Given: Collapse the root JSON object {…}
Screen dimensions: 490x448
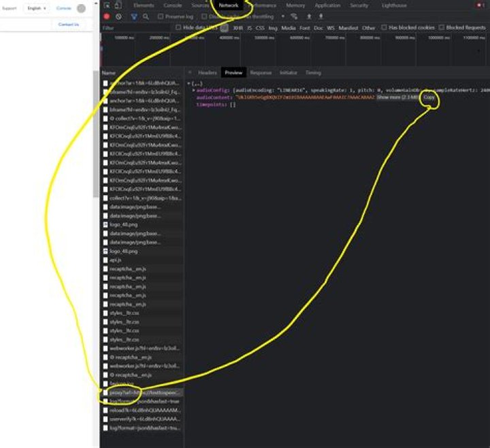Looking at the screenshot, I should pyautogui.click(x=189, y=84).
